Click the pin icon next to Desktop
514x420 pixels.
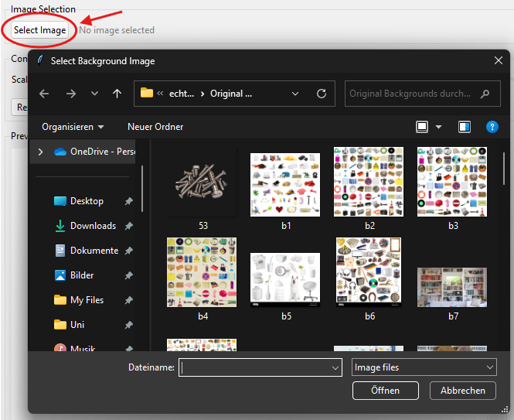[129, 201]
